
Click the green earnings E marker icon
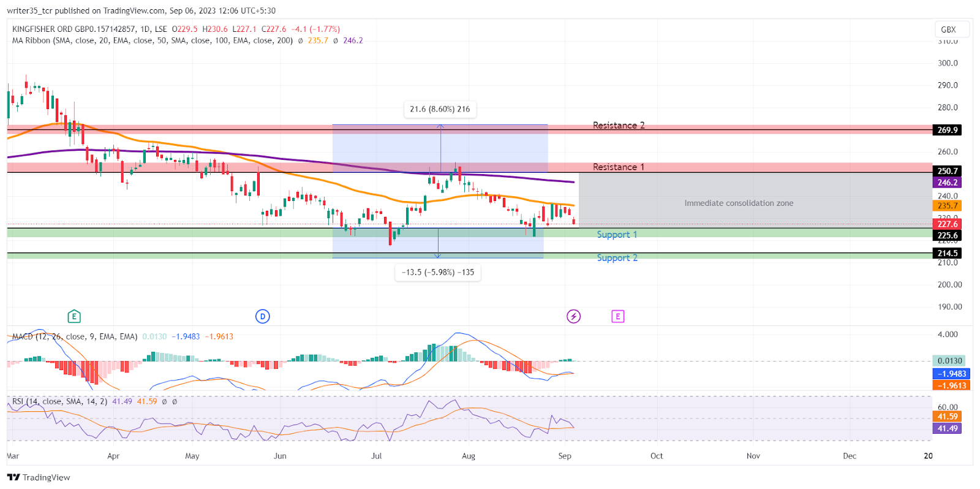74,316
